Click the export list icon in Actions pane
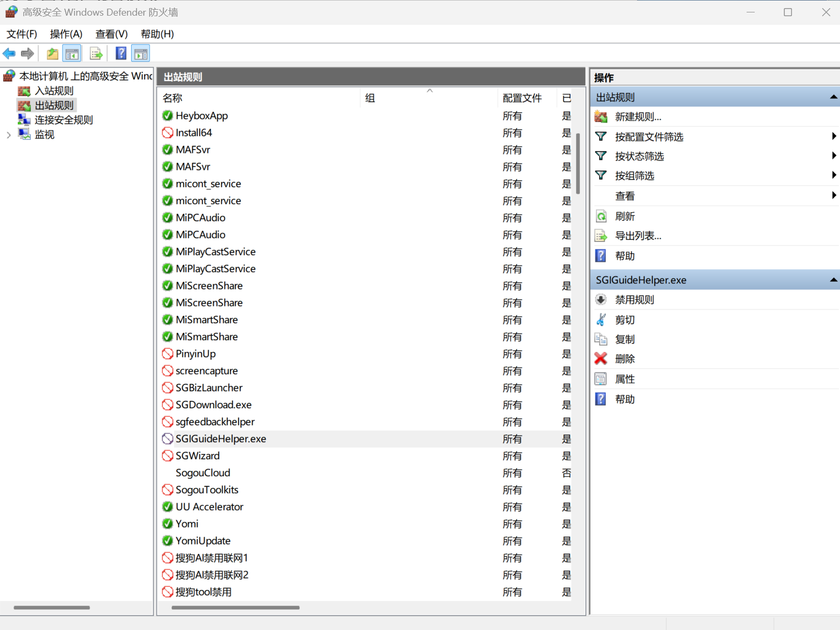840x630 pixels. pyautogui.click(x=601, y=236)
